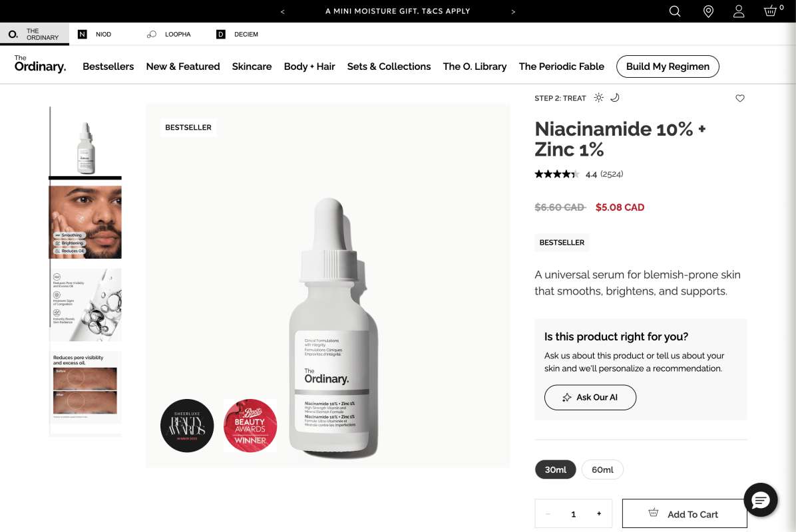Click the Build My Regimen button
Screen dimensions: 796x532
tap(668, 66)
